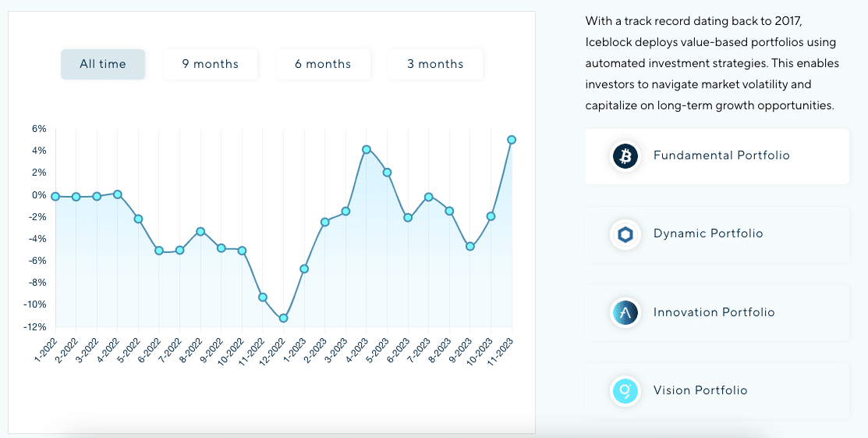Screen dimensions: 868x438
Task: Click the Vision Portfolio circular icon
Action: point(625,391)
